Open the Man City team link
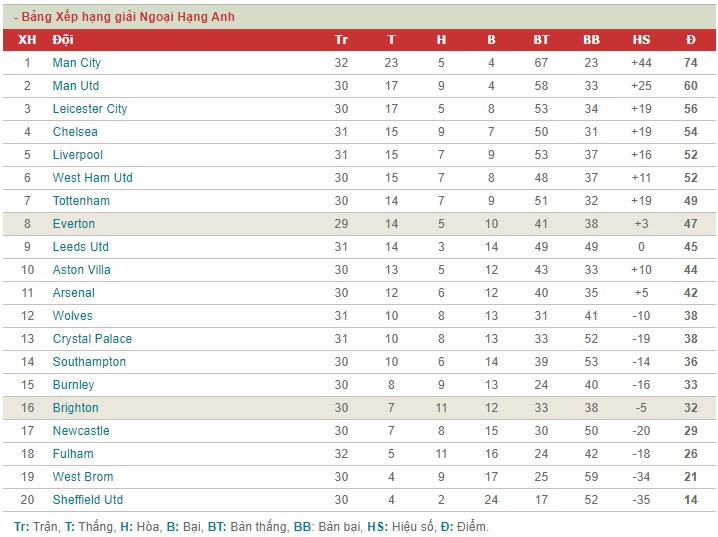This screenshot has width=718, height=537. coord(76,63)
